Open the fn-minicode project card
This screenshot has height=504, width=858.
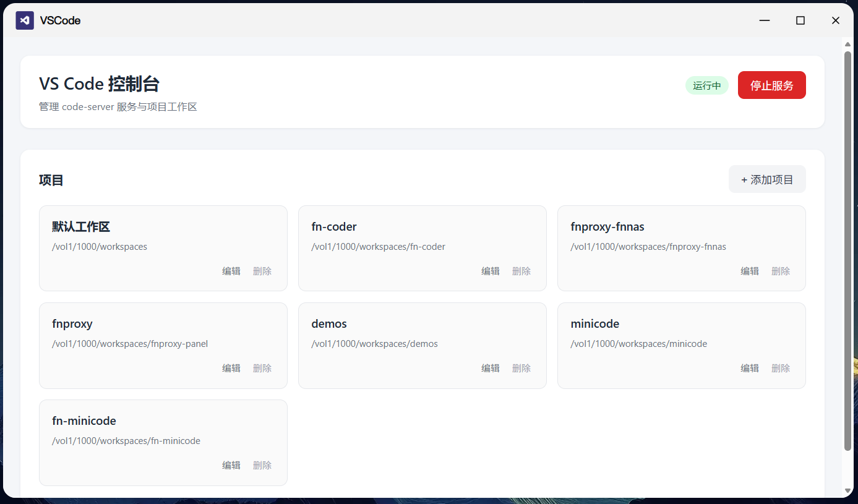click(x=163, y=442)
